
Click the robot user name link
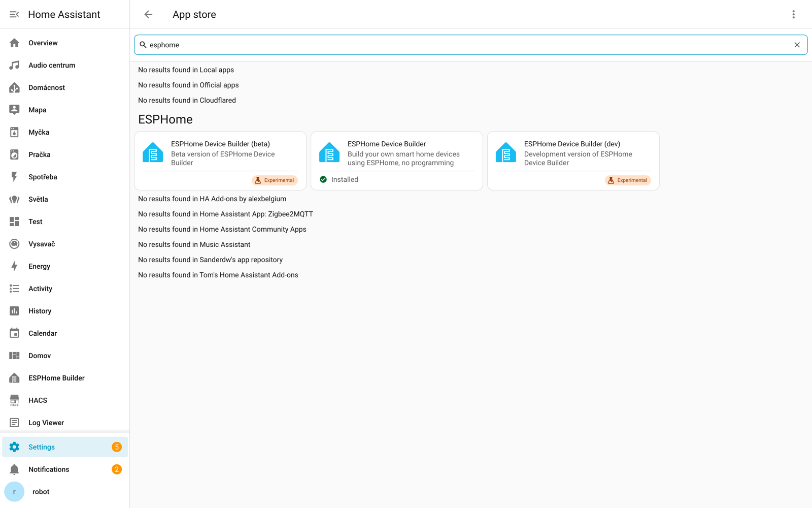coord(41,492)
